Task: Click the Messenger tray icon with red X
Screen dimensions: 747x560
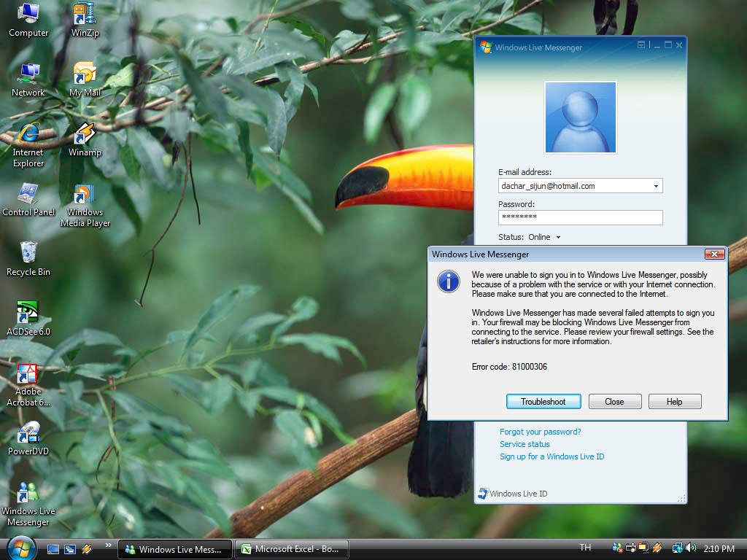Action: click(617, 548)
